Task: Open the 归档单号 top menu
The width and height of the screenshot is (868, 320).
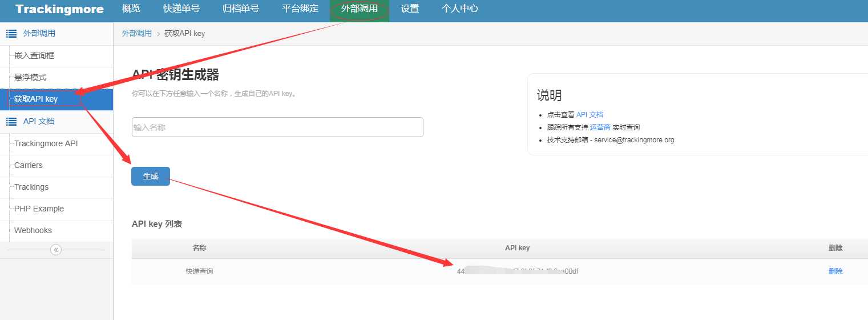Action: (240, 9)
